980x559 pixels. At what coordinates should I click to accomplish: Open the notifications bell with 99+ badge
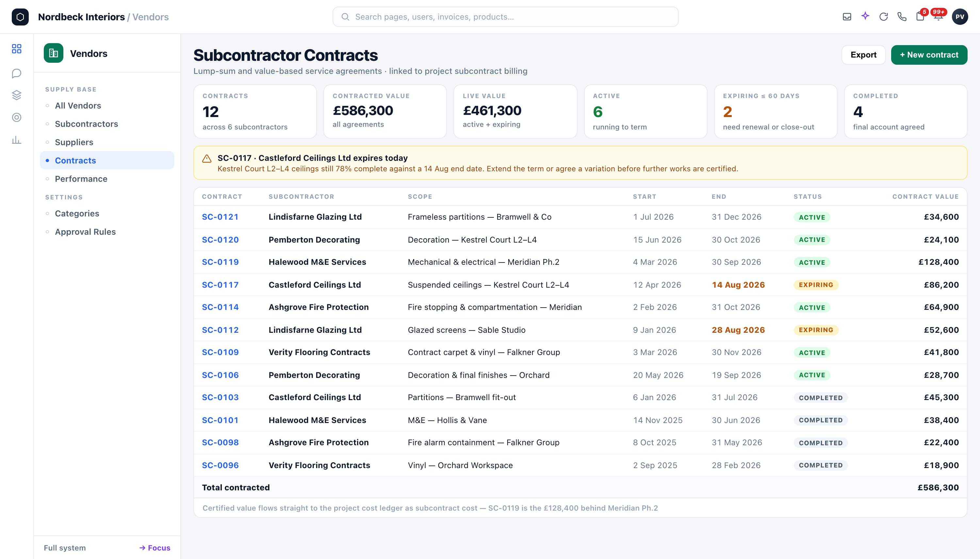939,17
